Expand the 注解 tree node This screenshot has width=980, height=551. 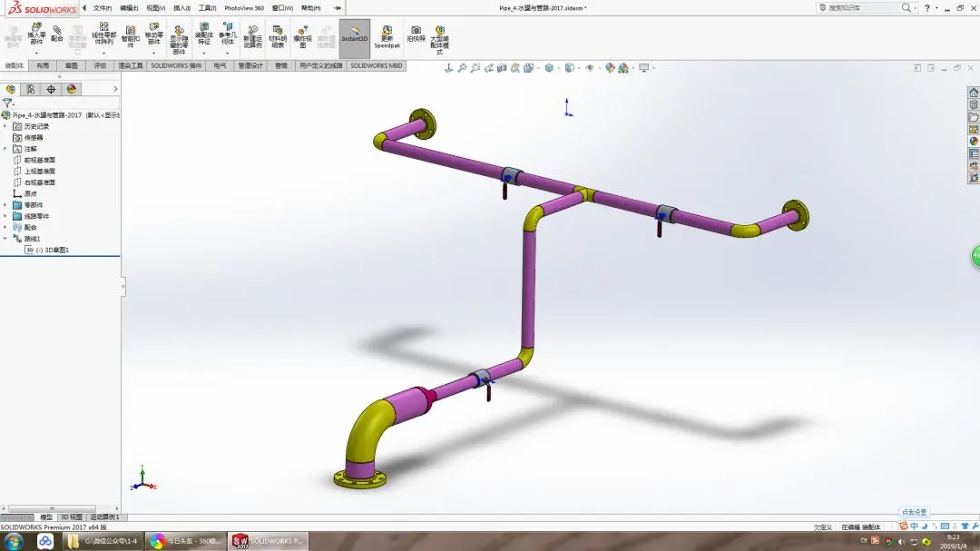click(5, 149)
